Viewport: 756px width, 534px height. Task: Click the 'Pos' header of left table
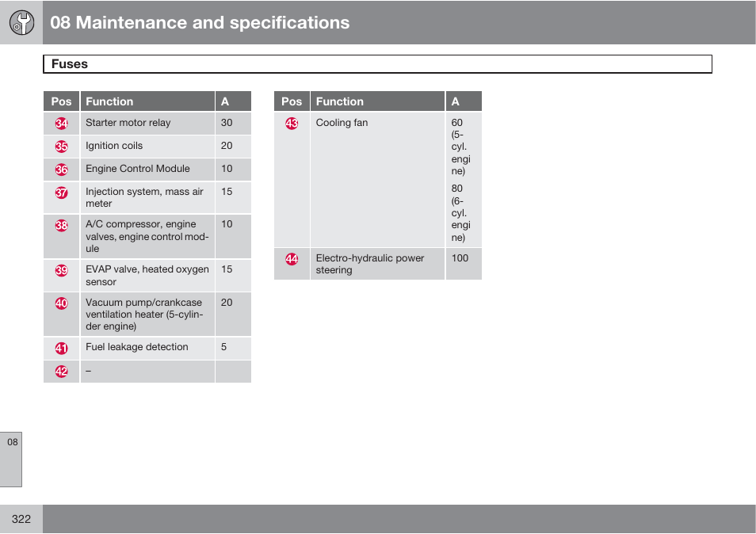(61, 101)
